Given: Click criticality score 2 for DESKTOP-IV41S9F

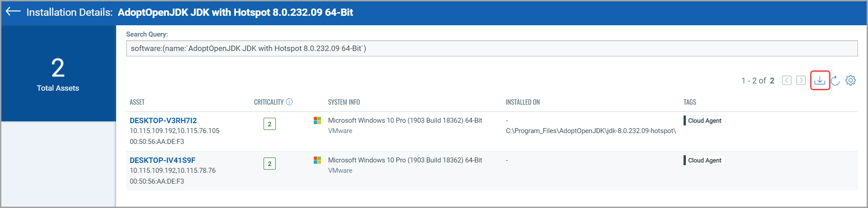Looking at the screenshot, I should [269, 164].
